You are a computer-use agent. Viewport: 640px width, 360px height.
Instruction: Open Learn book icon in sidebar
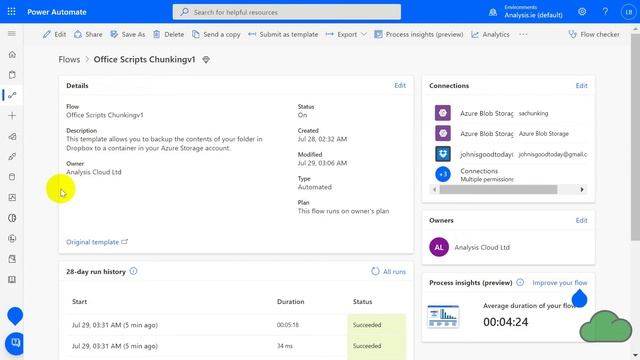pos(12,280)
